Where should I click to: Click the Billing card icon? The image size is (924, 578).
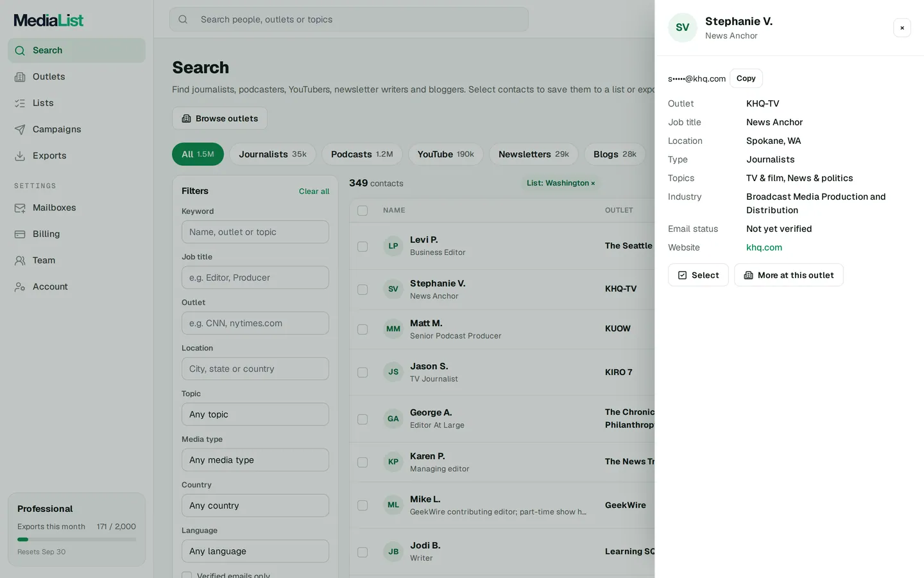20,234
